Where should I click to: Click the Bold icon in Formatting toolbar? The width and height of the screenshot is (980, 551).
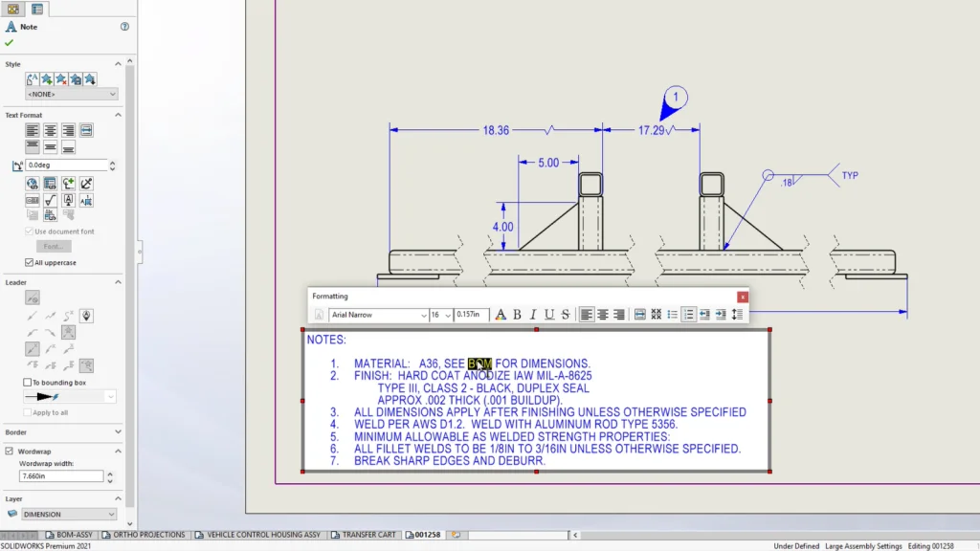pyautogui.click(x=517, y=315)
